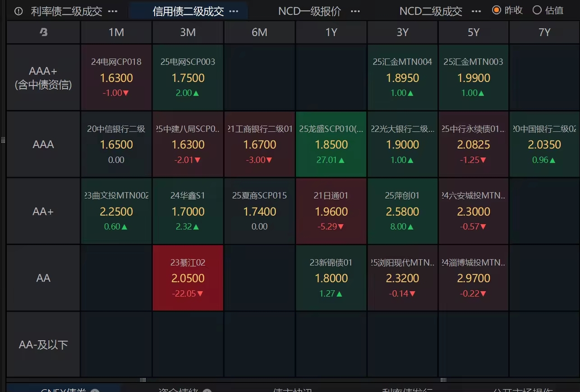Screen dimensions: 580x392
Task: Open the 22光大银行二级 bond cell
Action: pyautogui.click(x=402, y=144)
